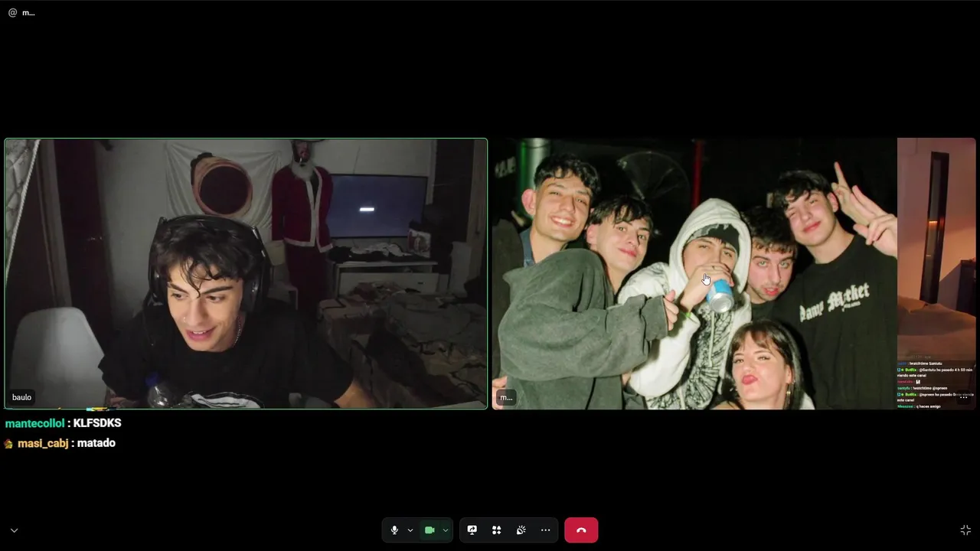Focus baulo's video tile
The height and width of the screenshot is (551, 980).
pyautogui.click(x=246, y=273)
